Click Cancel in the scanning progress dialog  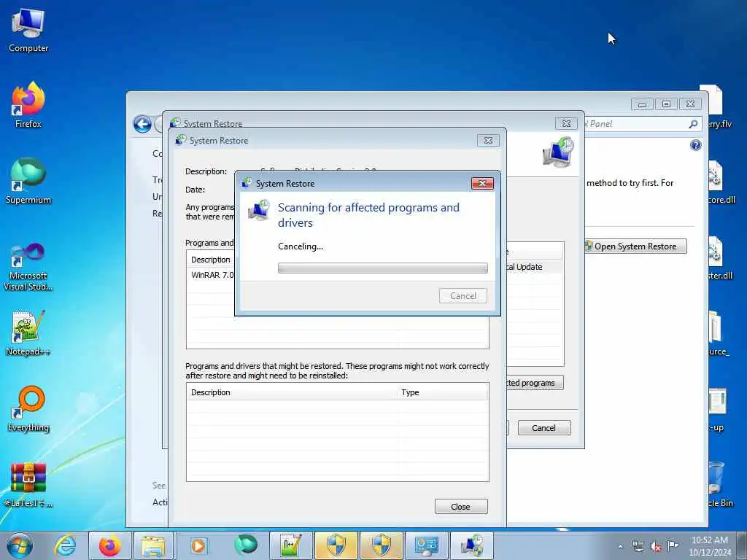click(463, 296)
